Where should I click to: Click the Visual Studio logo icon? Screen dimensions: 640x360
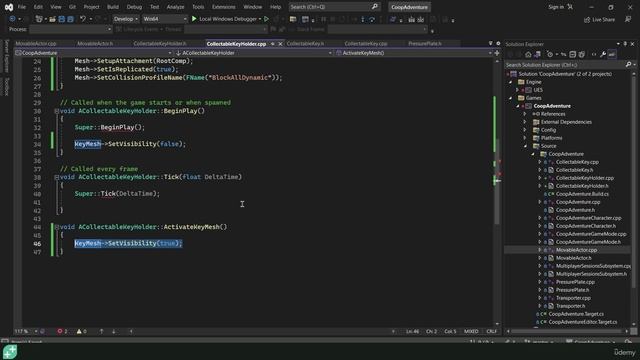[x=9, y=7]
